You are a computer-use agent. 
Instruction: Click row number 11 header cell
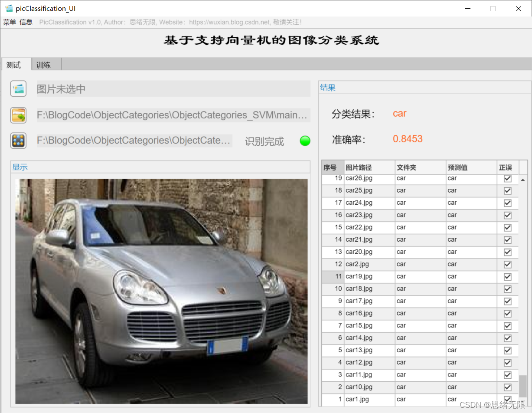333,277
